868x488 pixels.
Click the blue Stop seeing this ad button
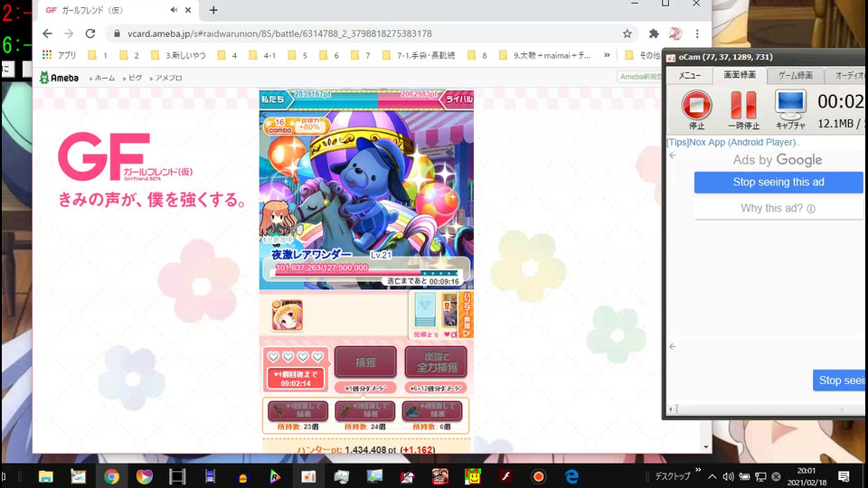[778, 182]
